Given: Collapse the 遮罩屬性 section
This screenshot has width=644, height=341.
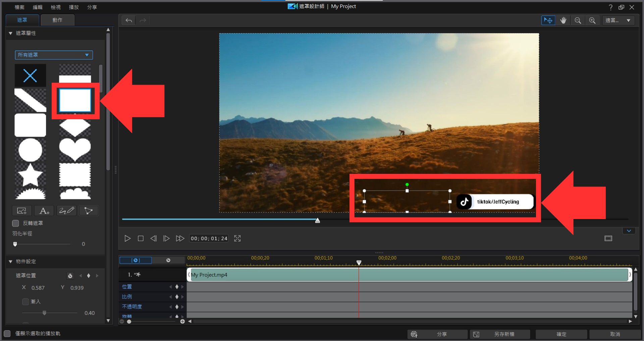Looking at the screenshot, I should pyautogui.click(x=10, y=33).
